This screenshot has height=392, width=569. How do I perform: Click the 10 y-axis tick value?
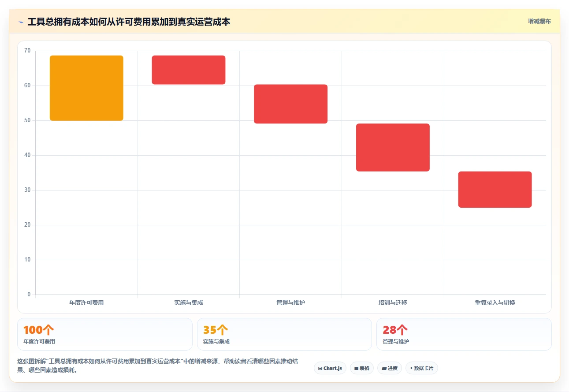coord(27,260)
